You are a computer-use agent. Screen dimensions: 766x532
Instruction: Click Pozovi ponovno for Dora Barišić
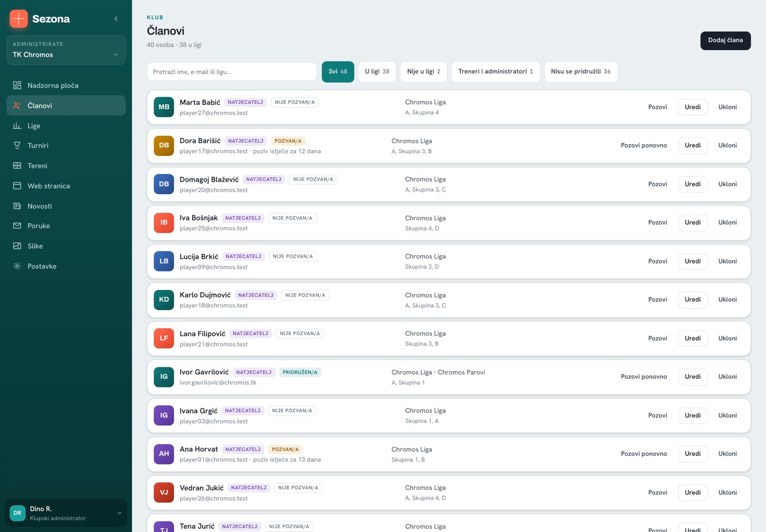[644, 145]
